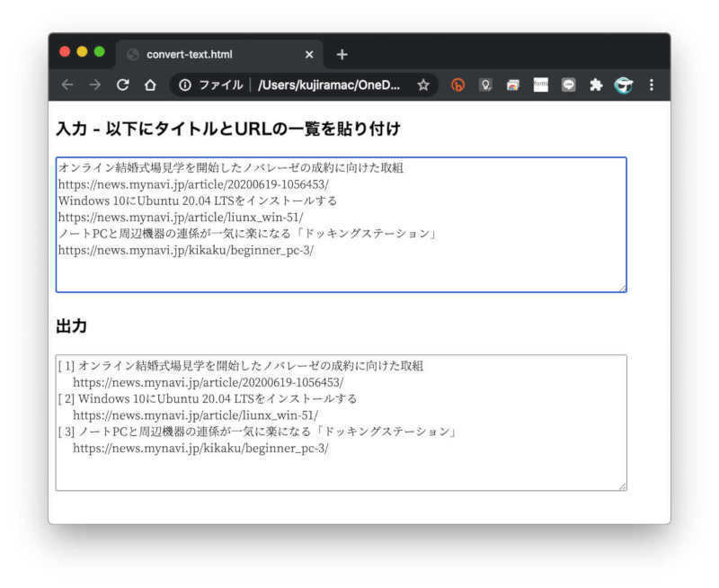719x588 pixels.
Task: Click the green maximize window button
Action: [x=100, y=52]
